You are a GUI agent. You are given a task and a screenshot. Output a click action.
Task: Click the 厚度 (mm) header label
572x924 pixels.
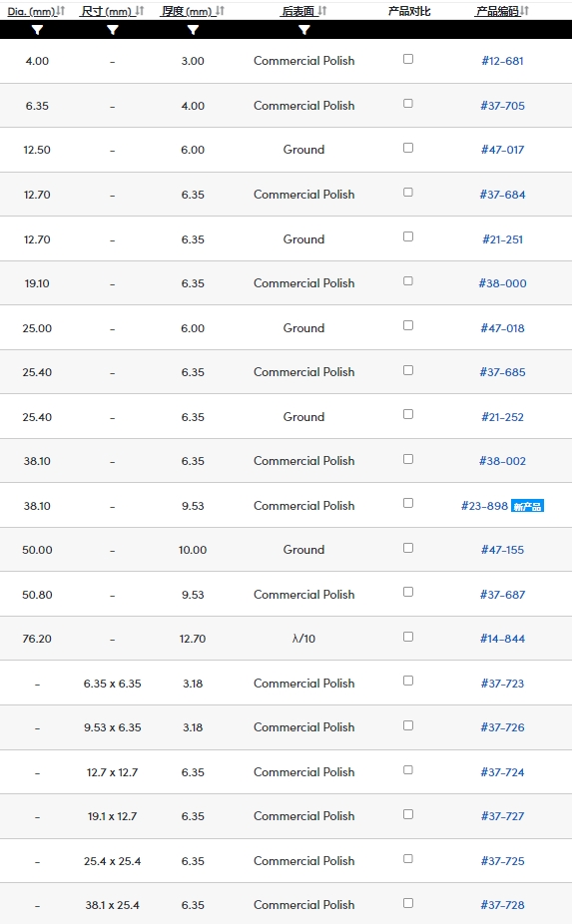pyautogui.click(x=187, y=11)
